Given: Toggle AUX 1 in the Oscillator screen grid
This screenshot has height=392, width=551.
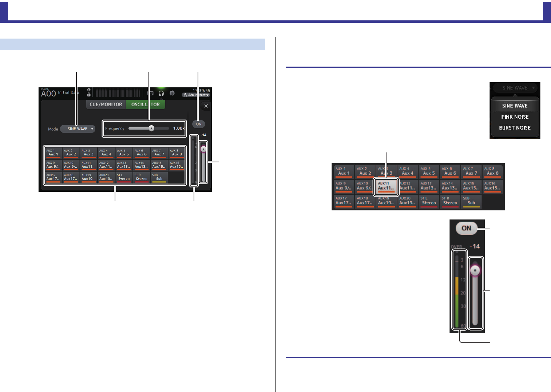Looking at the screenshot, I should tap(53, 153).
